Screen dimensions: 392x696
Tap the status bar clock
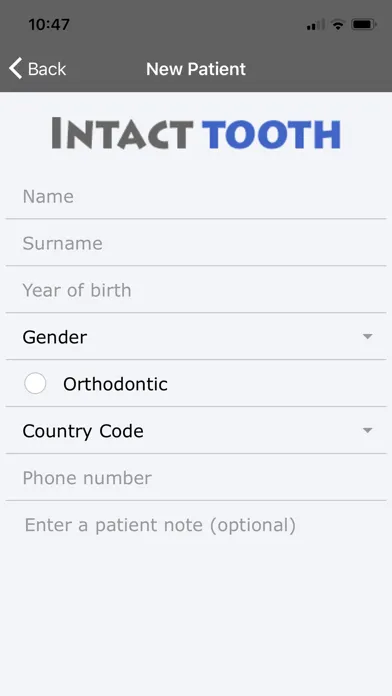coord(49,24)
